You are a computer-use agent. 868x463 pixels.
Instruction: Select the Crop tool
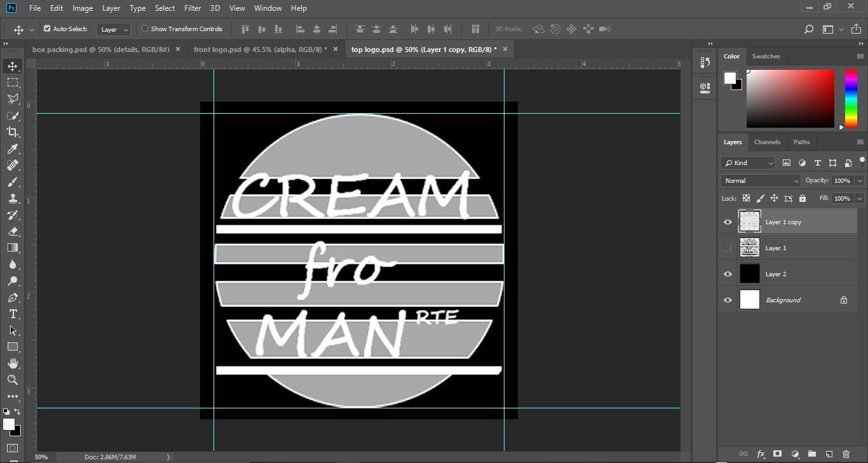click(x=13, y=132)
